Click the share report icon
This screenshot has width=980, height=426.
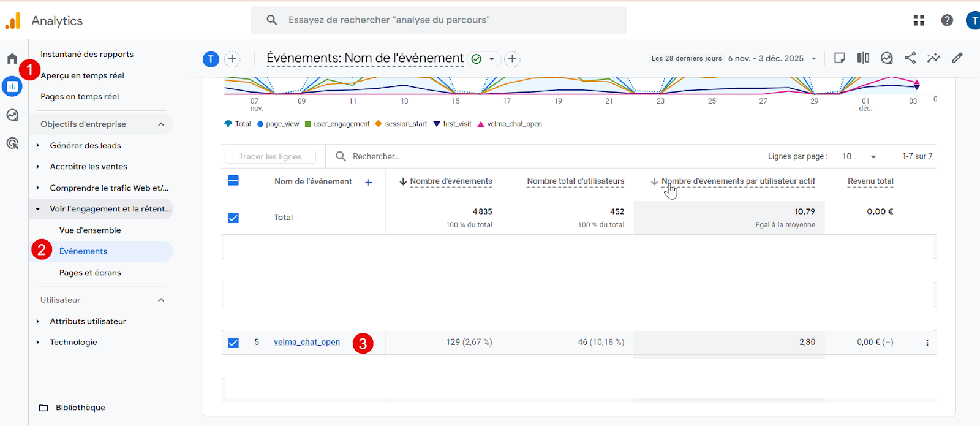pyautogui.click(x=910, y=58)
